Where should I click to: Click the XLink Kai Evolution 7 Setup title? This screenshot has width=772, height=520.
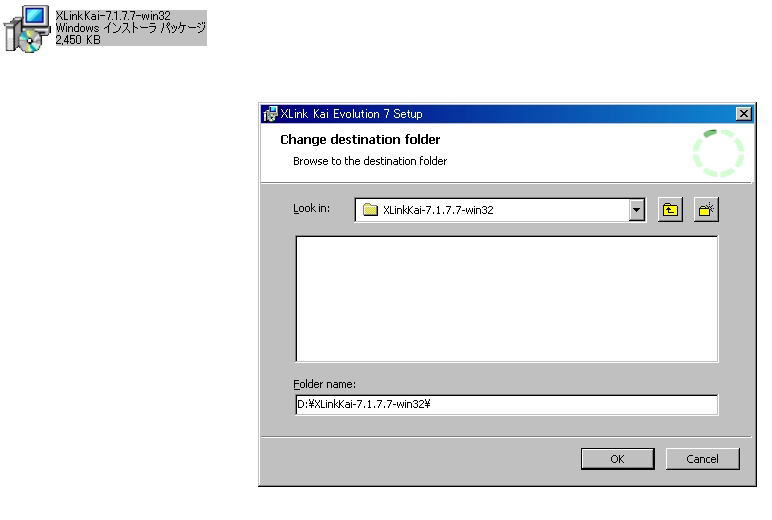[x=351, y=114]
